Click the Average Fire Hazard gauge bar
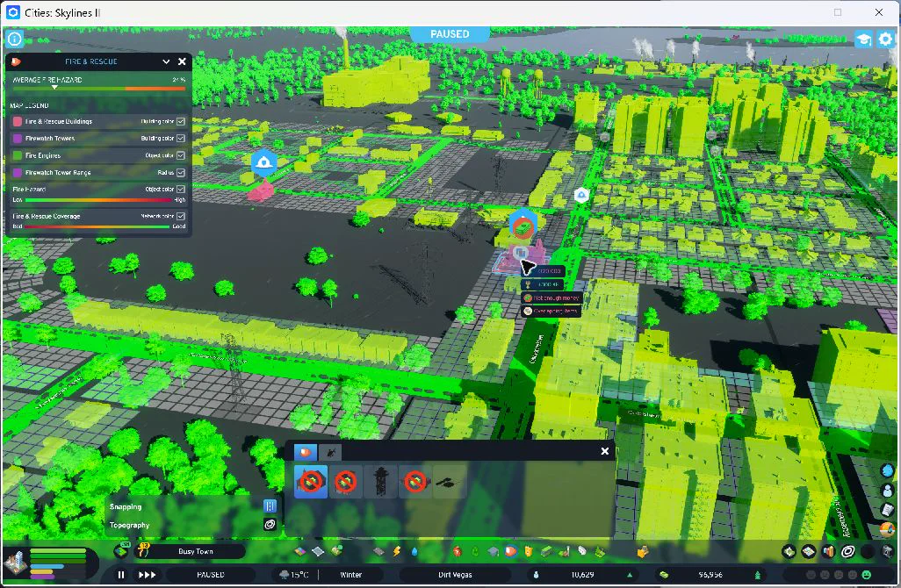The height and width of the screenshot is (588, 901). pyautogui.click(x=98, y=89)
